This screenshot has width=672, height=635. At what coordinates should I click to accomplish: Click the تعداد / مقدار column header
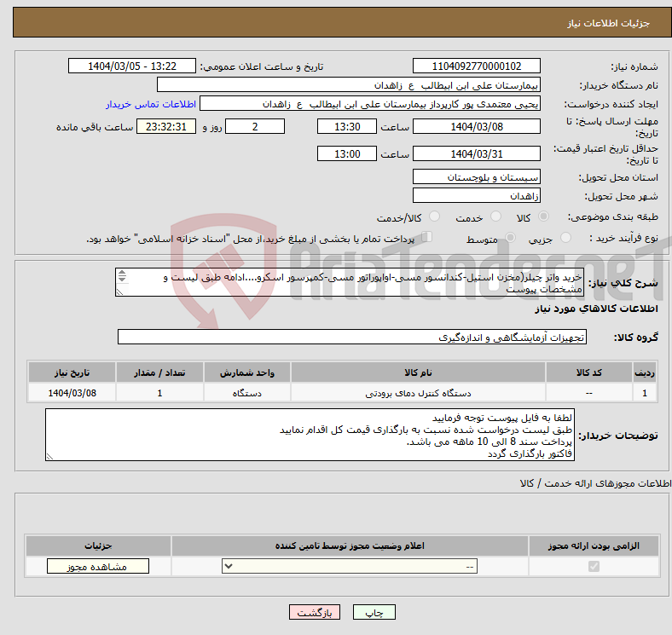coord(159,372)
